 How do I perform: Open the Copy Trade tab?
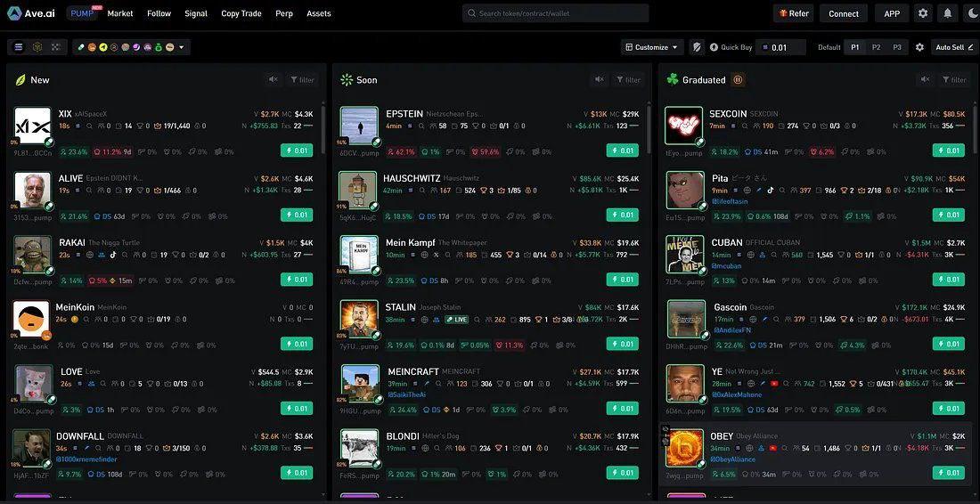[241, 13]
